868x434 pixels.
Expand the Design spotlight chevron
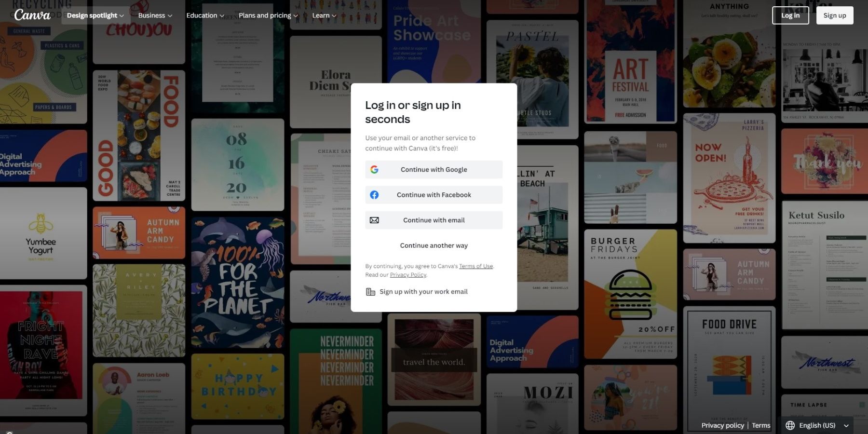(122, 16)
